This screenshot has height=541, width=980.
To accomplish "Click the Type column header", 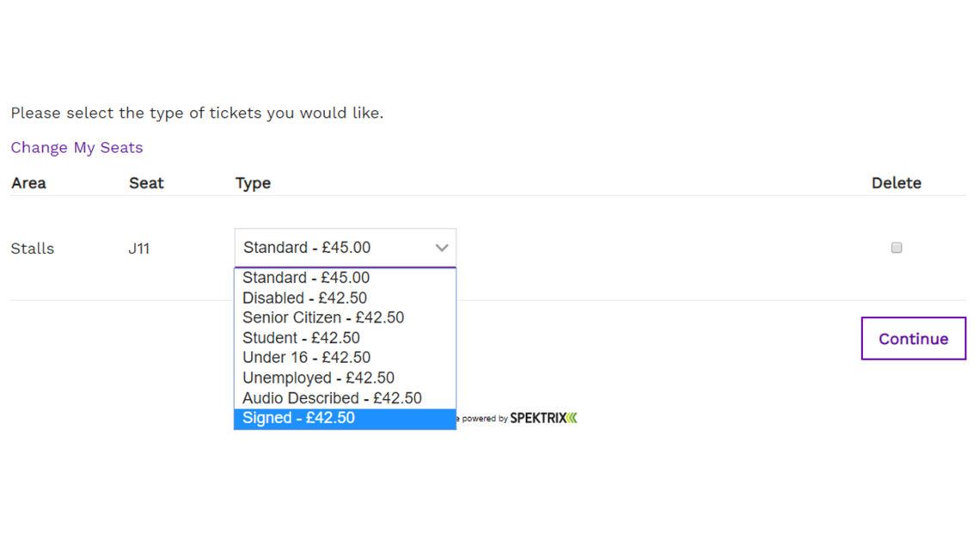I will 253,183.
